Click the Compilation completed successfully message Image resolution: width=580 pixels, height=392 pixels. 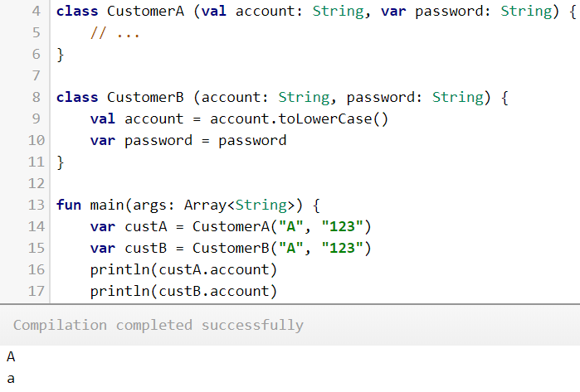(158, 325)
